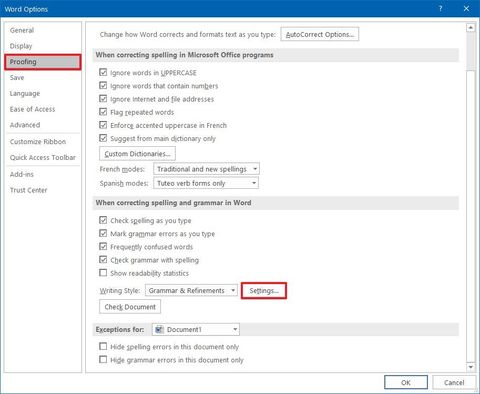
Task: Click the Word document icon beside Document1
Action: coord(159,330)
